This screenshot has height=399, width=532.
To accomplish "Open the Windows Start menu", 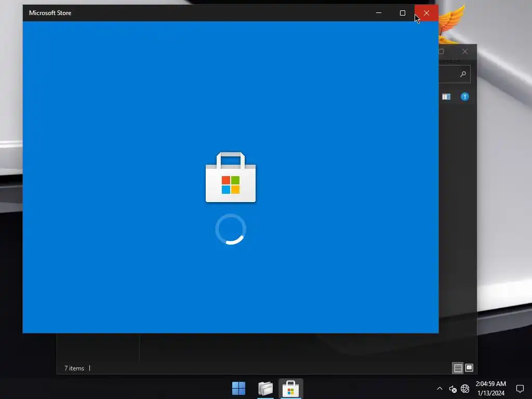I will pos(238,388).
